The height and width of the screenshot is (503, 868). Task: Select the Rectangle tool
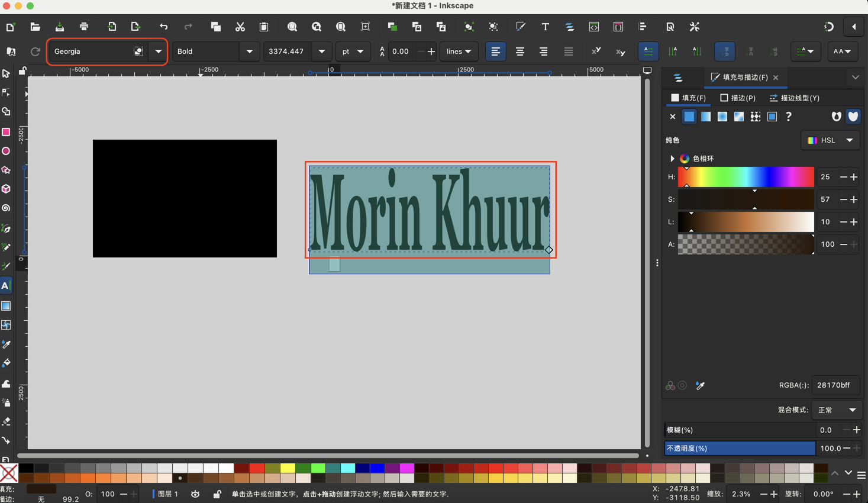[x=7, y=131]
